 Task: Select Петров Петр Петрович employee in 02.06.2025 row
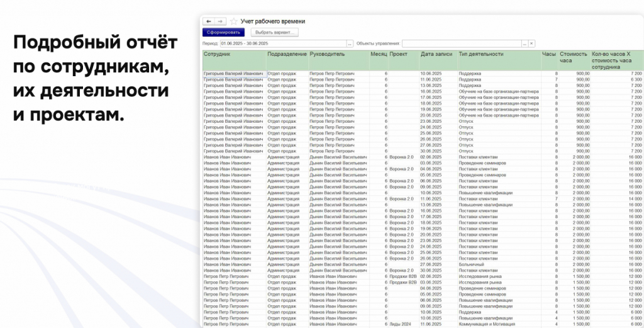point(226,276)
